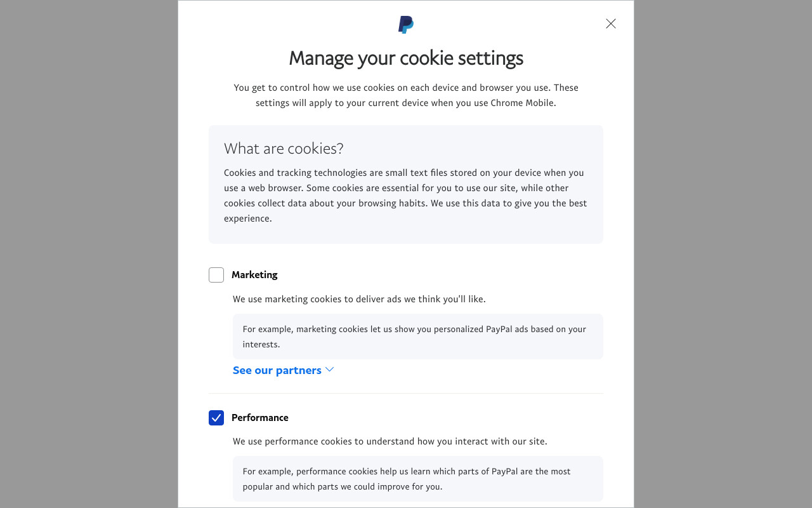Uncheck the Performance cookies checkbox

(x=216, y=418)
